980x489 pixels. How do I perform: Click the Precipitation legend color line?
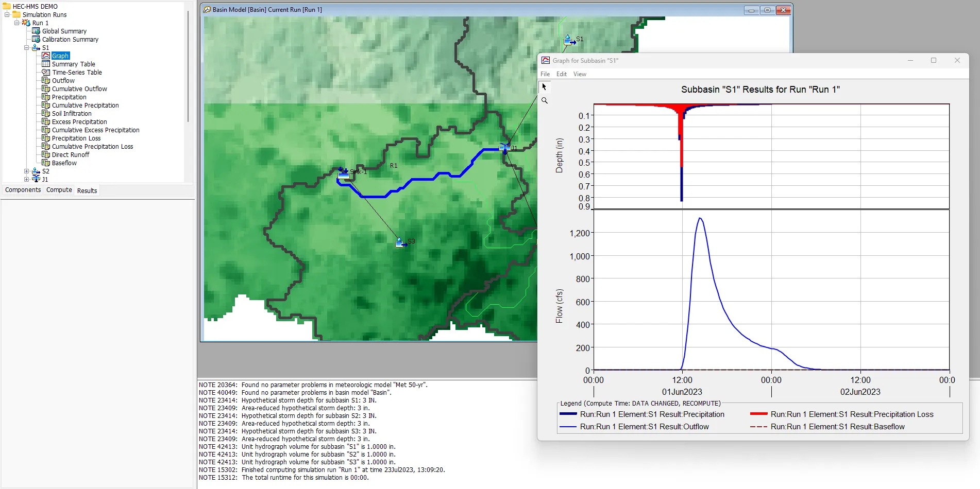pyautogui.click(x=568, y=414)
